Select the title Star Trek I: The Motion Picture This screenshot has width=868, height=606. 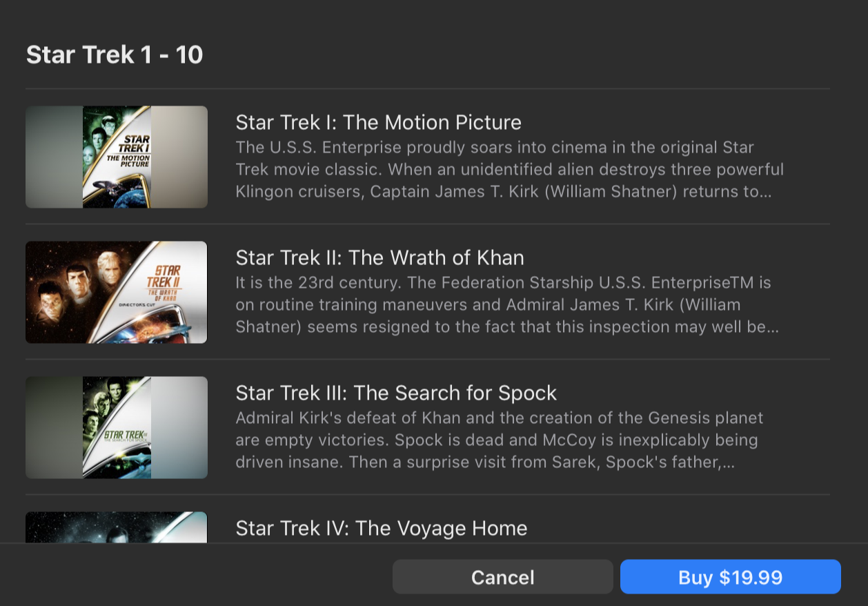[378, 123]
